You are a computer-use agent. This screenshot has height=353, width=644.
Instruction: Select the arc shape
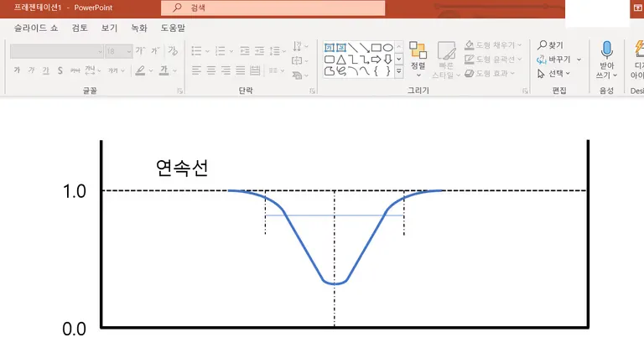pyautogui.click(x=352, y=71)
